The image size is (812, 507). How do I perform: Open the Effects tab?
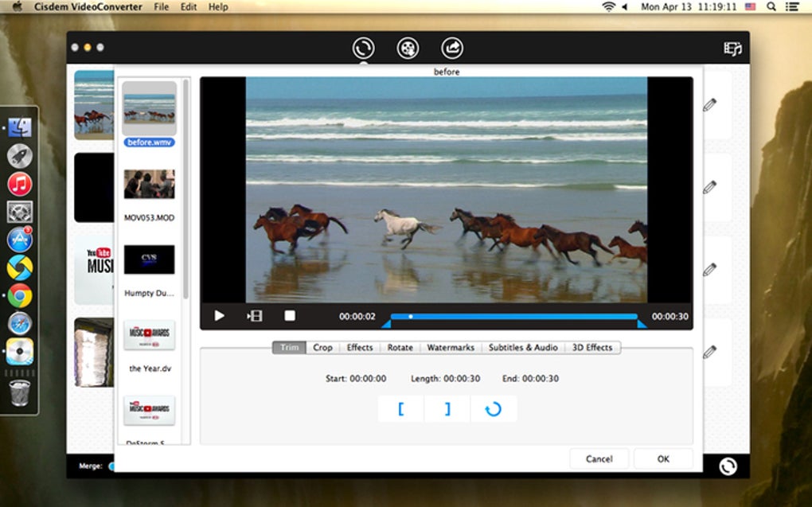(x=360, y=348)
